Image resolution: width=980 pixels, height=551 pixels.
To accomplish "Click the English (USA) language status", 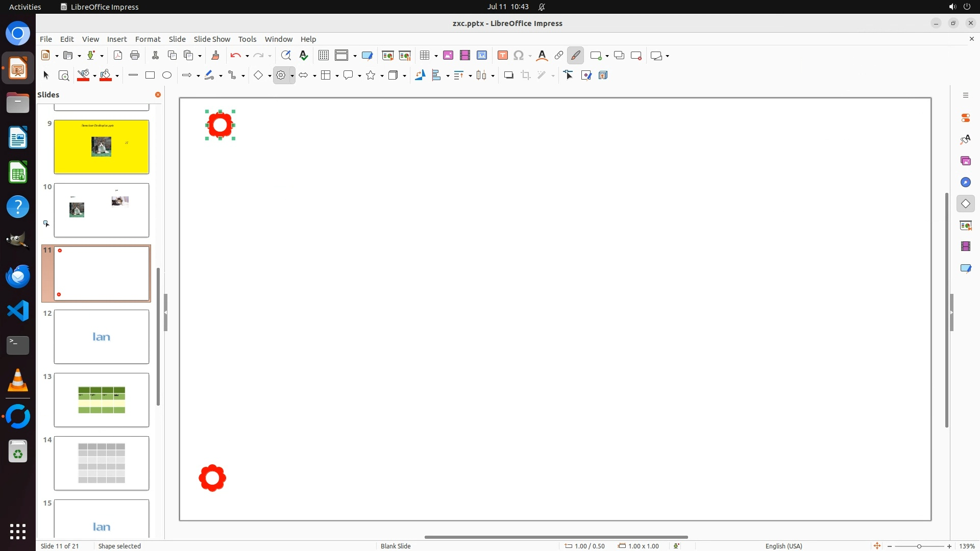I will pos(783,546).
